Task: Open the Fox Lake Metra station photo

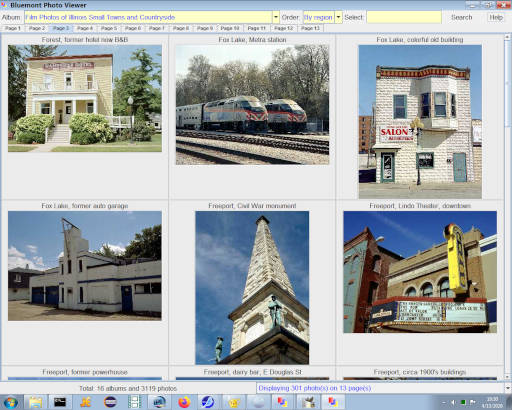Action: point(252,105)
